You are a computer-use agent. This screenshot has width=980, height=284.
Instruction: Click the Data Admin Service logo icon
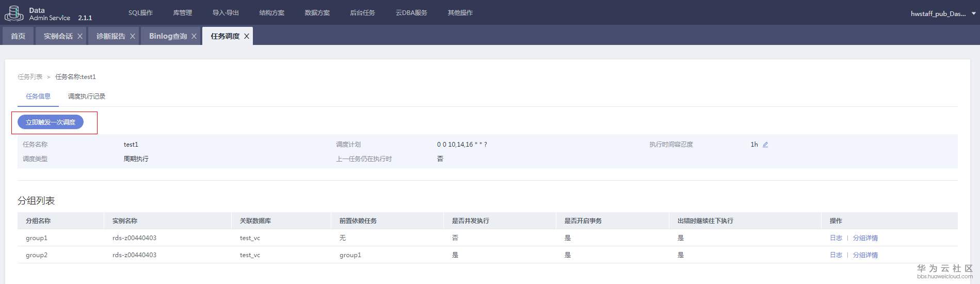(14, 13)
